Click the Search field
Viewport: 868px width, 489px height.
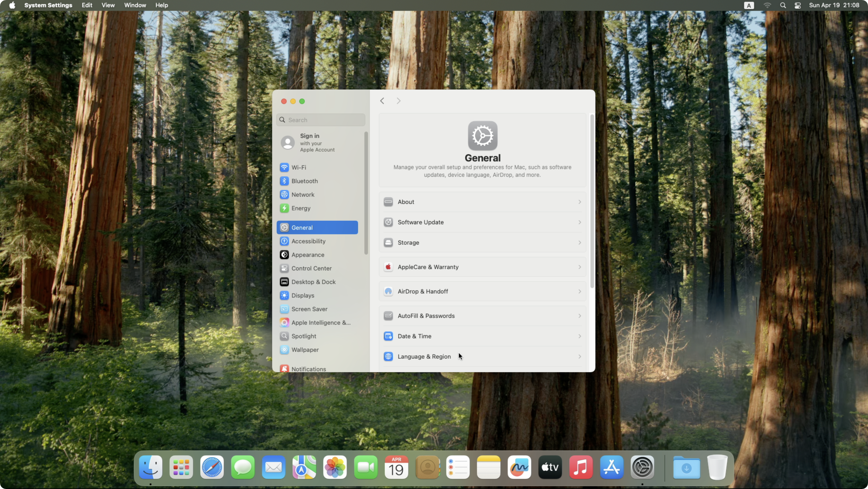tap(321, 120)
